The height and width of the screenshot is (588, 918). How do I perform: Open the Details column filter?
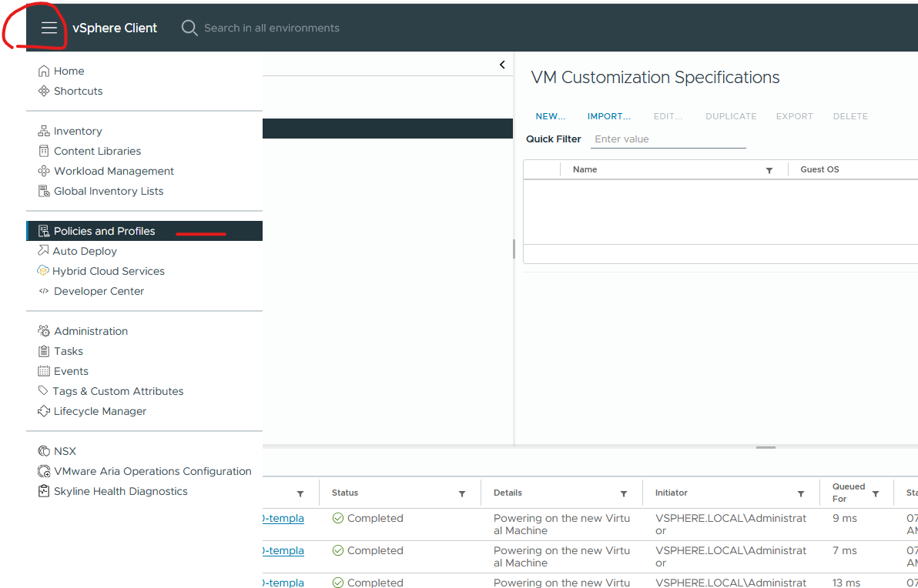624,494
